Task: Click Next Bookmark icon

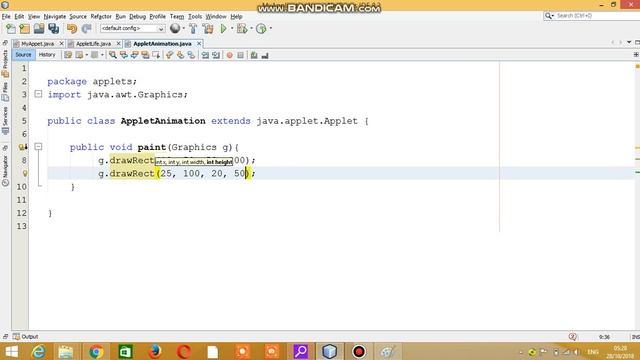Action: (180, 55)
